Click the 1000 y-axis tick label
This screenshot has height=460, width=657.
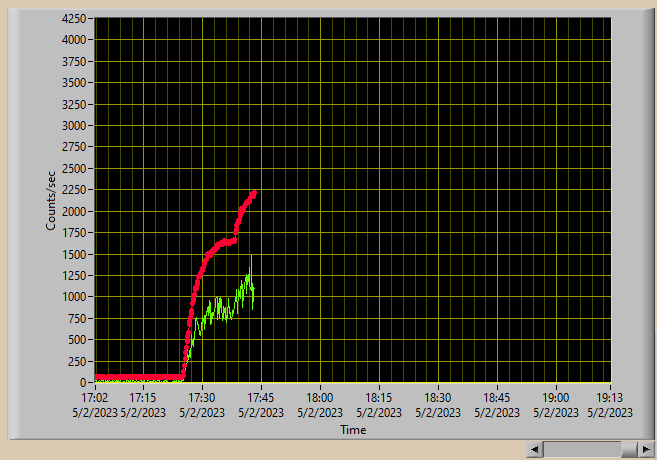(x=74, y=297)
